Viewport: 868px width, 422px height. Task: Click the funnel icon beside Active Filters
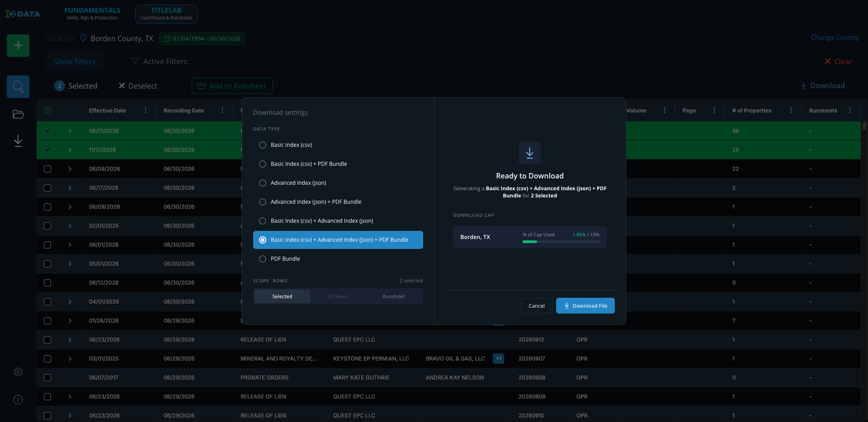(x=135, y=61)
